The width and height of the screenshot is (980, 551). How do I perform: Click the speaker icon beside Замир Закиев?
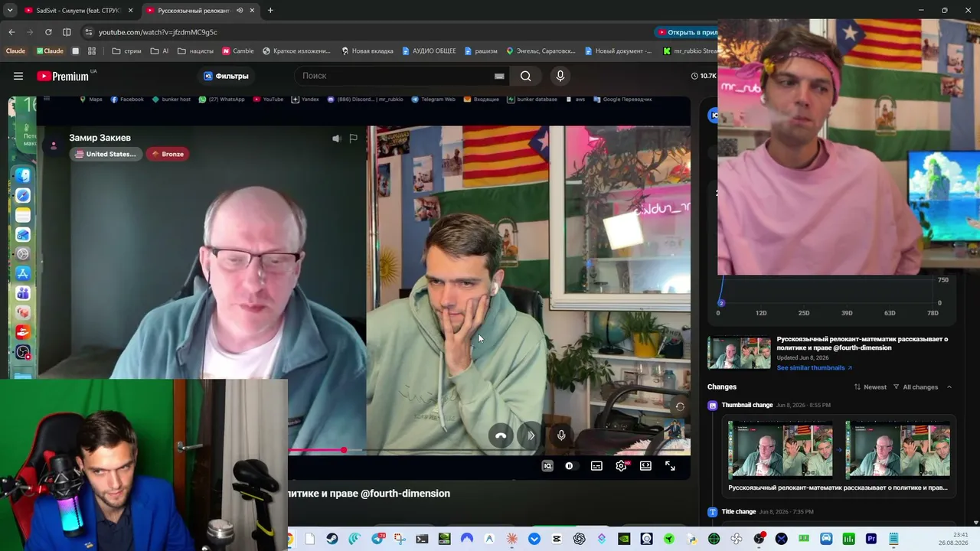pyautogui.click(x=336, y=139)
